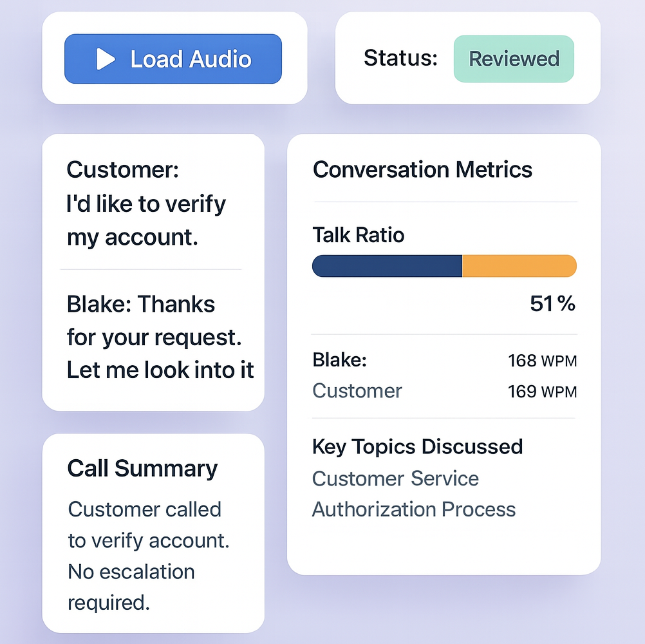645x644 pixels.
Task: Select Blake's transcript reply
Action: click(x=160, y=337)
